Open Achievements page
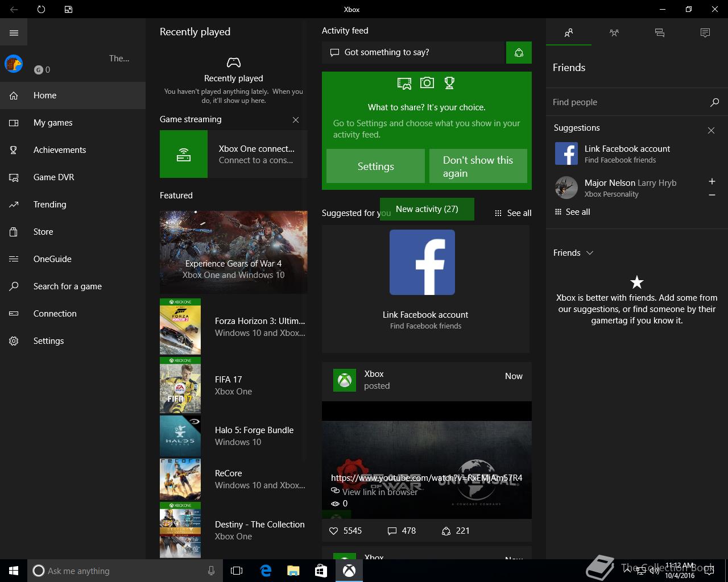Screen dimensions: 728x582 73,150
